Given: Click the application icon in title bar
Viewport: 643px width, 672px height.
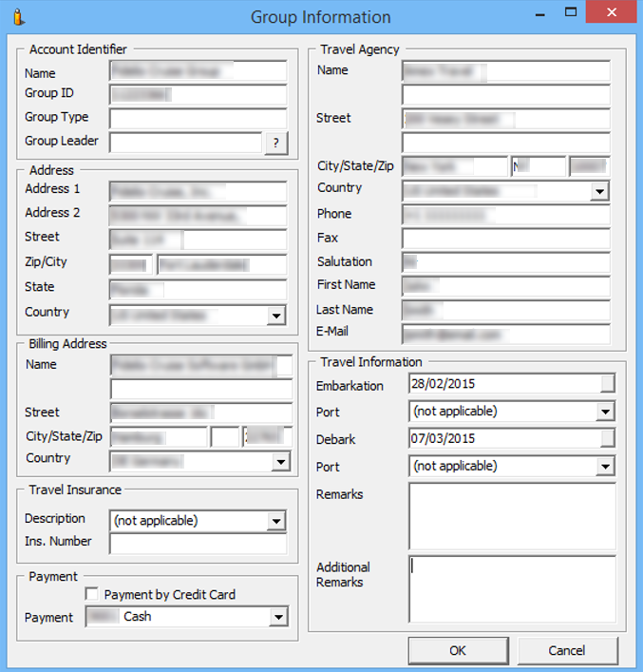Looking at the screenshot, I should 19,17.
